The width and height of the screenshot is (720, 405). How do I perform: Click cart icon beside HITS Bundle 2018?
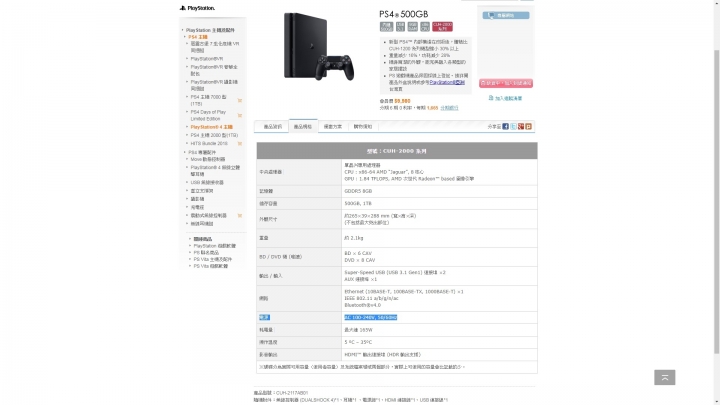point(240,144)
